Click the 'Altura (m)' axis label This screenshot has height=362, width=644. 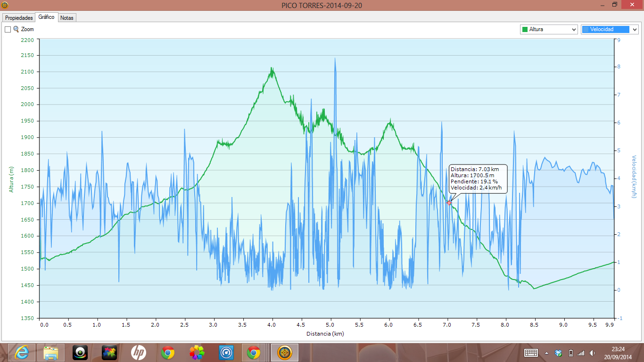click(11, 180)
